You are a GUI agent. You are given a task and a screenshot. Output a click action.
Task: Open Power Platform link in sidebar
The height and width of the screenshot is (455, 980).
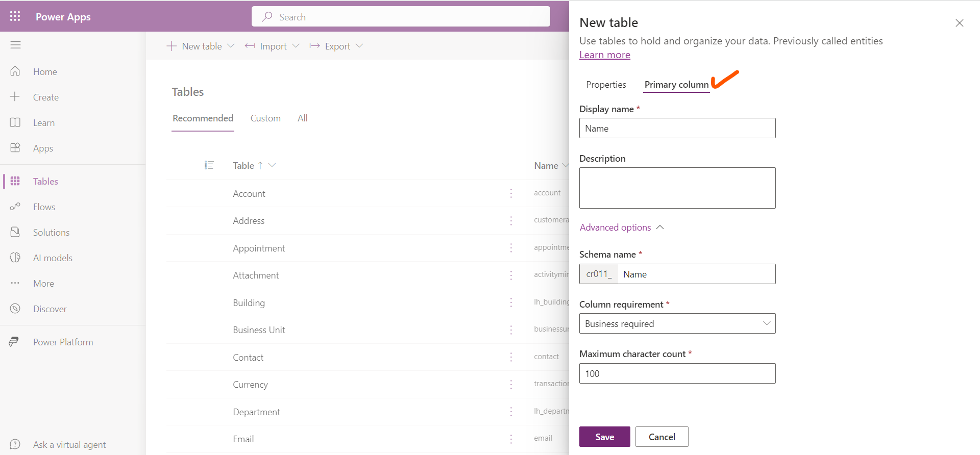63,342
